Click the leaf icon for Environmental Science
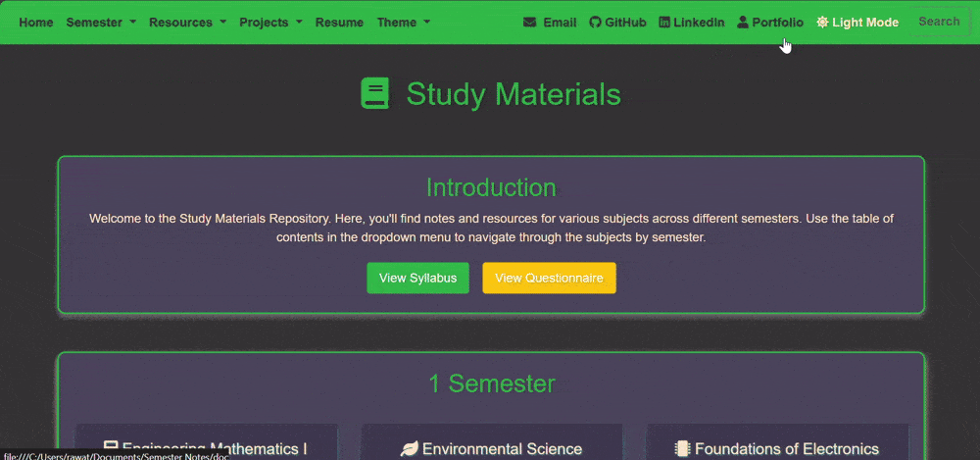Image resolution: width=980 pixels, height=460 pixels. (x=409, y=449)
